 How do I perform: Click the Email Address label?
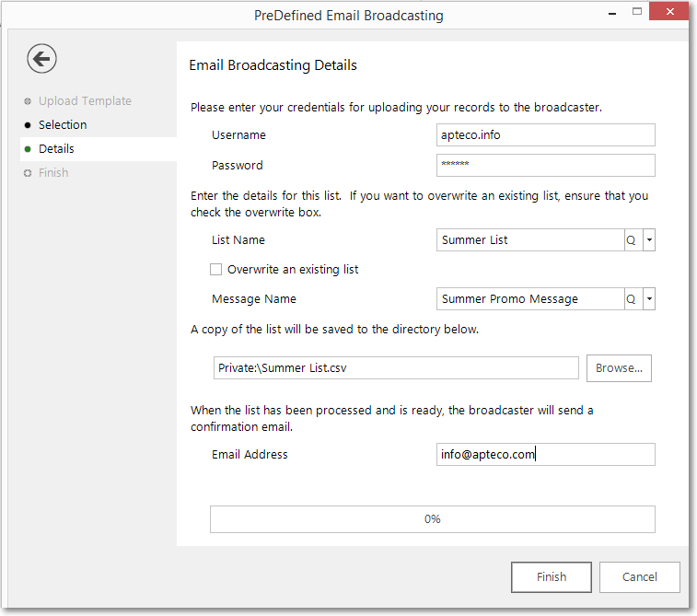250,455
